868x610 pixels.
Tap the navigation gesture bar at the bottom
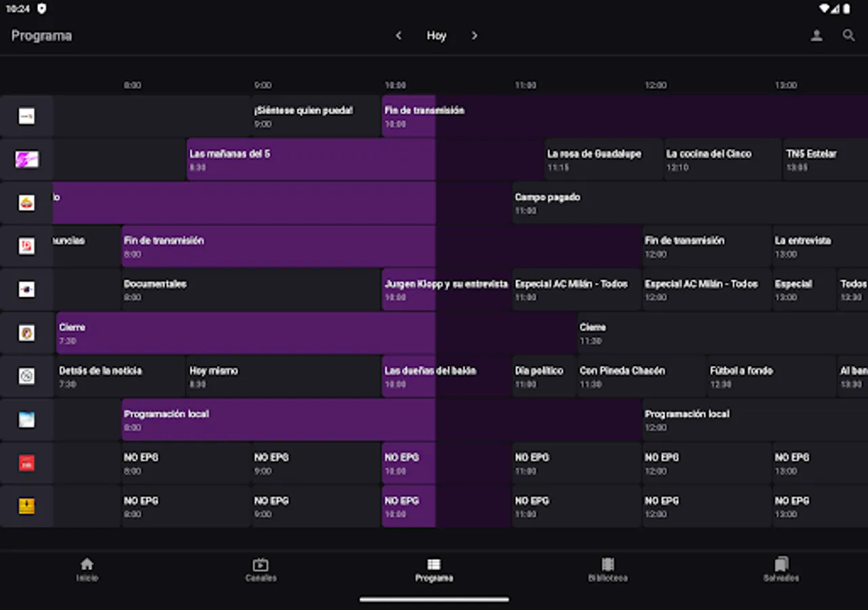point(434,599)
